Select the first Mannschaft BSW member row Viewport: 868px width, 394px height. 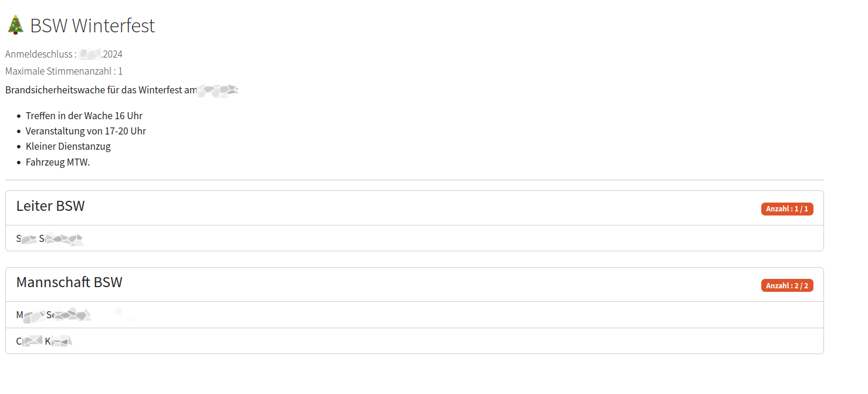coord(53,315)
